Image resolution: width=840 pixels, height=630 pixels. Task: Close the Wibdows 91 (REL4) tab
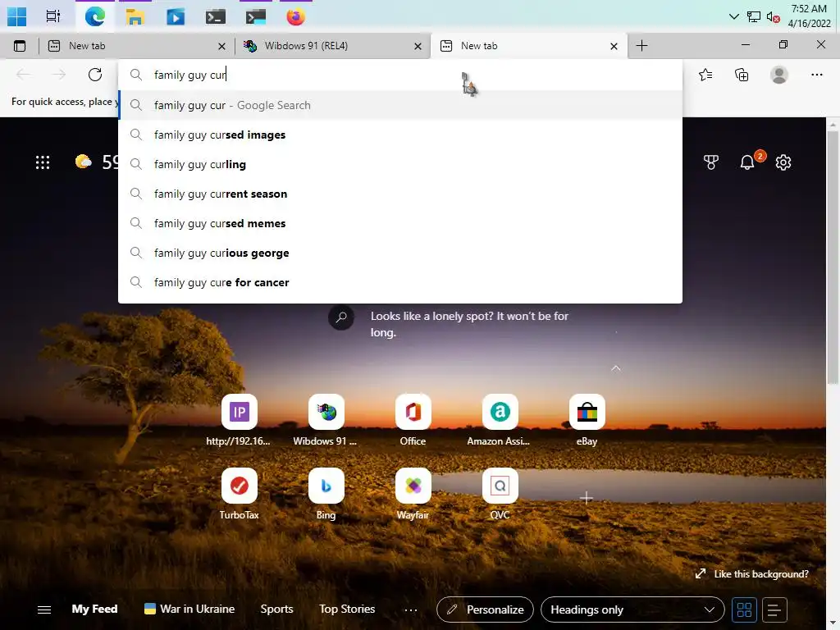[x=418, y=47]
